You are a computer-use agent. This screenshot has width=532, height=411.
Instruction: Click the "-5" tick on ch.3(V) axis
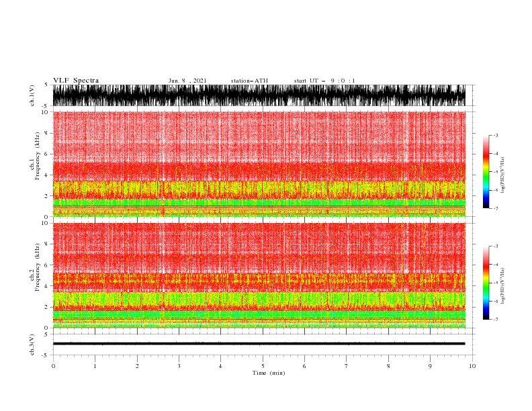(x=46, y=355)
